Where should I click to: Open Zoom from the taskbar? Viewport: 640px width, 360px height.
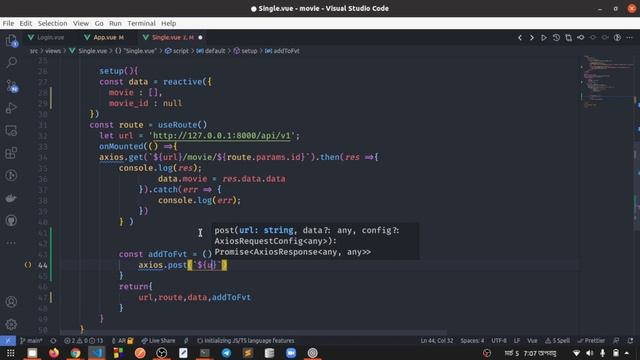coord(291,353)
